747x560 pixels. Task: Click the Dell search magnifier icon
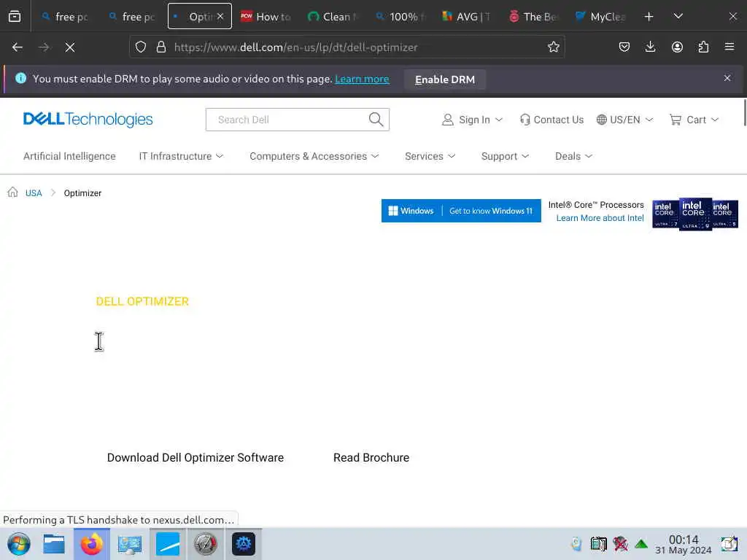point(376,120)
